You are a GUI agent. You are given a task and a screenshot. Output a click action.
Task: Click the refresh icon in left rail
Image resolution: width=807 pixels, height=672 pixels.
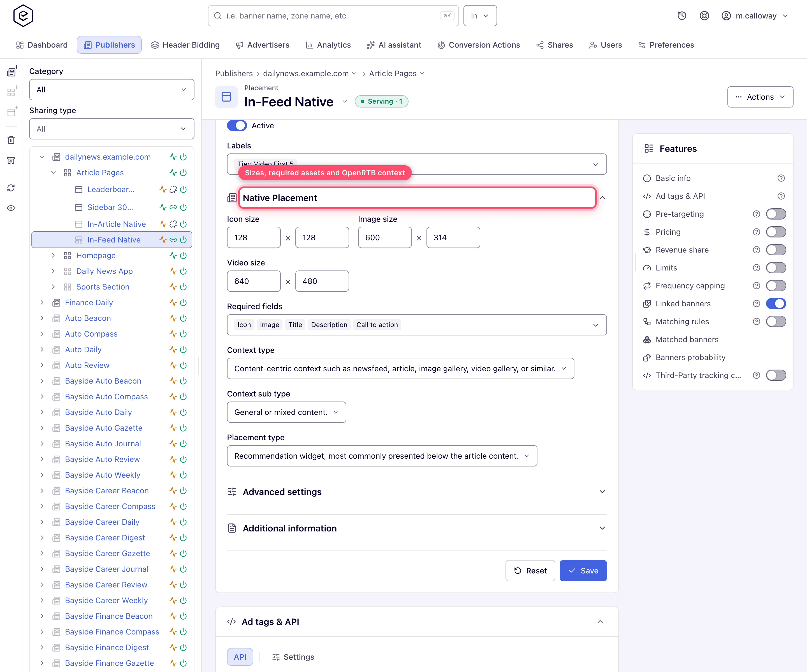click(x=11, y=188)
